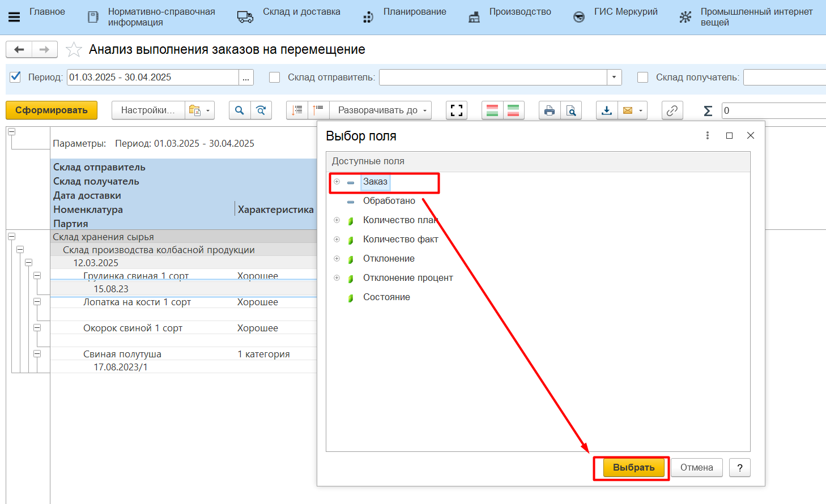The image size is (826, 504).
Task: Select the Отклонение процент field
Action: (x=408, y=278)
